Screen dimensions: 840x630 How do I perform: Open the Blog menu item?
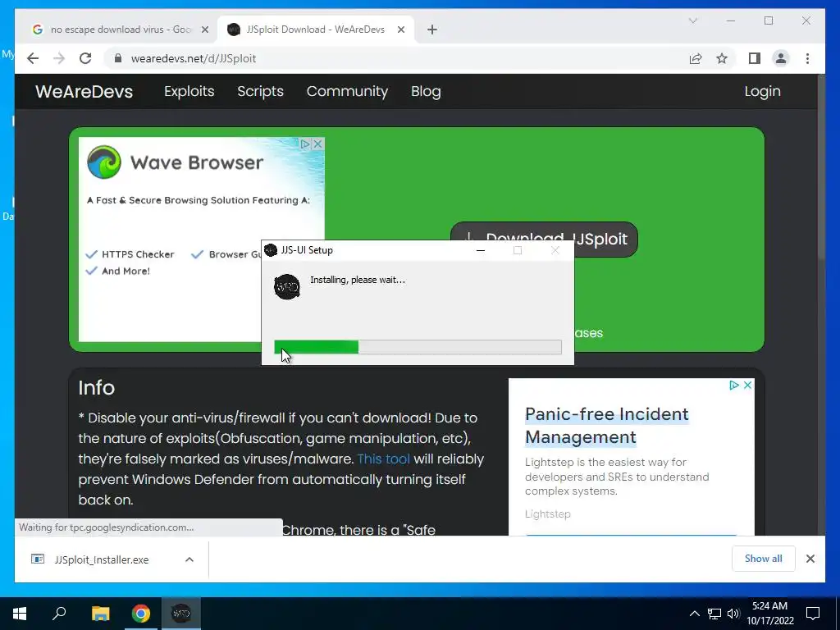tap(426, 92)
